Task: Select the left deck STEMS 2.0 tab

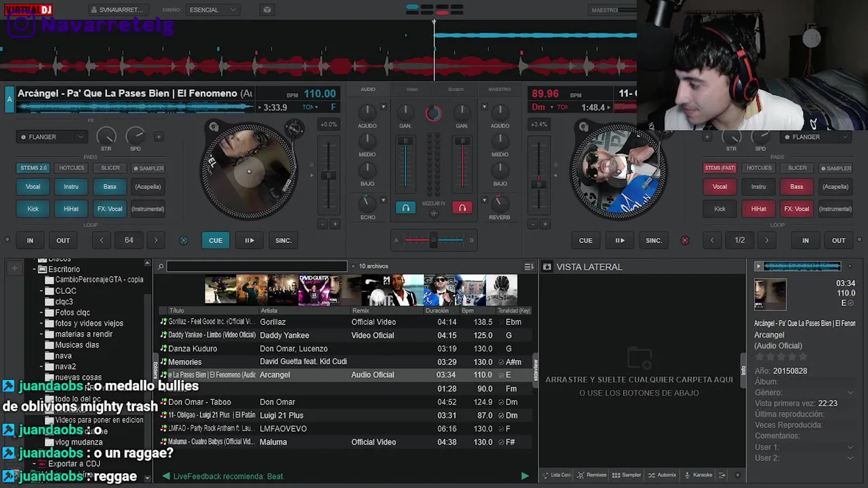Action: coord(33,168)
